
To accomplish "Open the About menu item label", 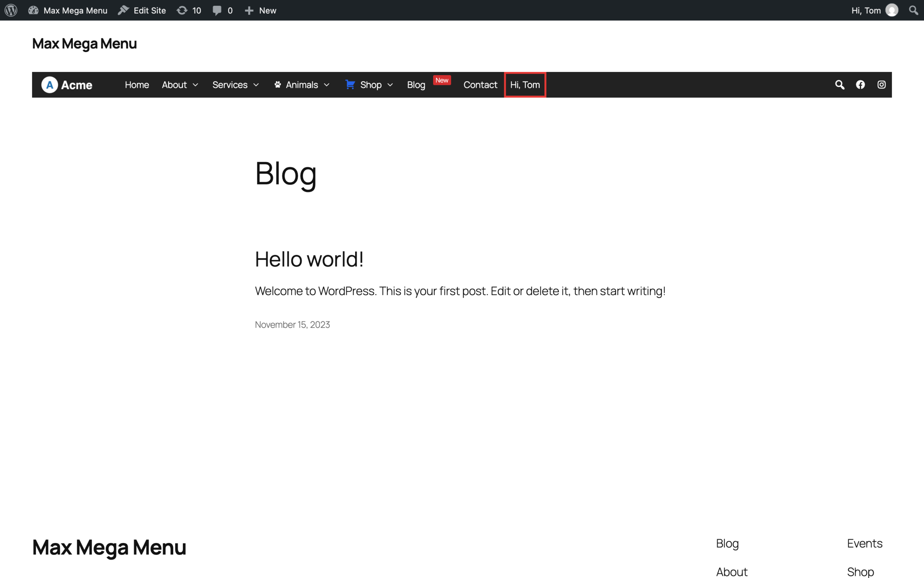I will click(x=174, y=85).
